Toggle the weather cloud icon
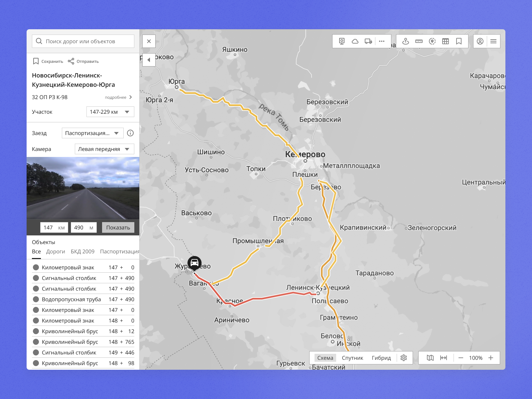This screenshot has width=532, height=399. pyautogui.click(x=355, y=41)
